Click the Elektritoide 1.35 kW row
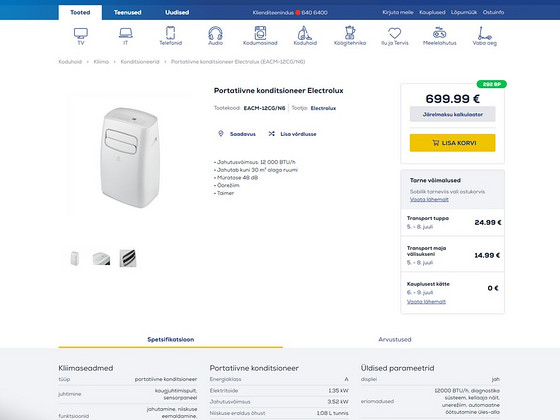Image resolution: width=560 pixels, height=420 pixels. (x=279, y=391)
